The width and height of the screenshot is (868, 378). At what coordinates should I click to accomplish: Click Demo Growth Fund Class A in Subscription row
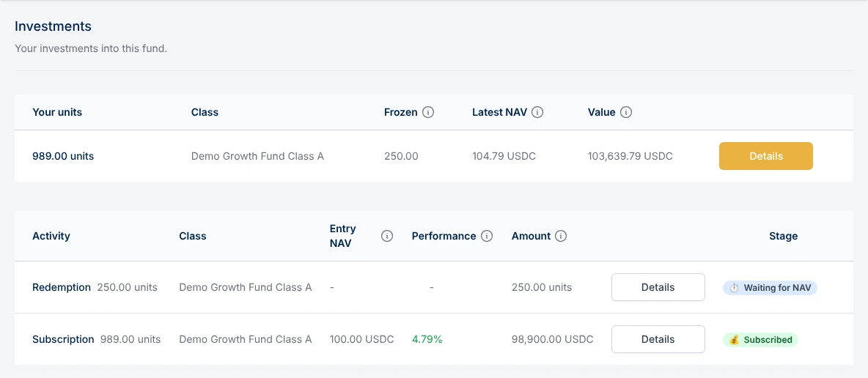(246, 339)
